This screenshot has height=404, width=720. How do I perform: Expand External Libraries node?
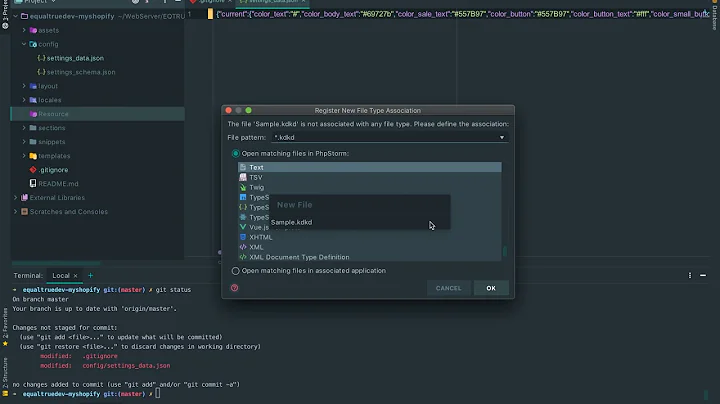point(16,197)
